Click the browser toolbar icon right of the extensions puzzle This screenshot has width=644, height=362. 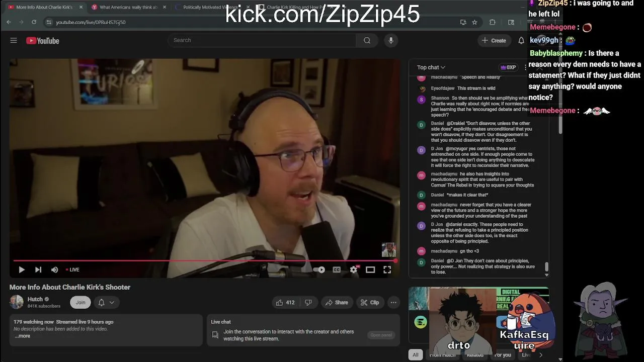pyautogui.click(x=511, y=22)
